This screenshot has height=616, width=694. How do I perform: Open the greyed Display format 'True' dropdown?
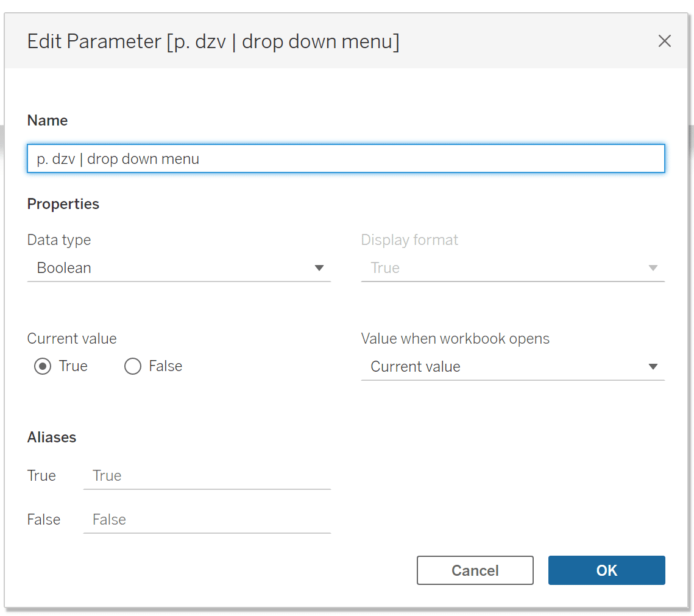click(x=513, y=267)
